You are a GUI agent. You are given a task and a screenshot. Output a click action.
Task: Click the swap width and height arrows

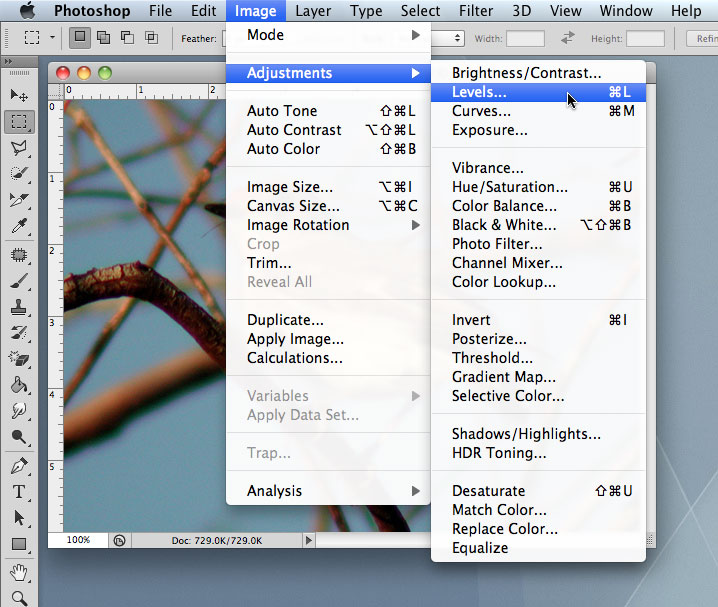pos(568,38)
